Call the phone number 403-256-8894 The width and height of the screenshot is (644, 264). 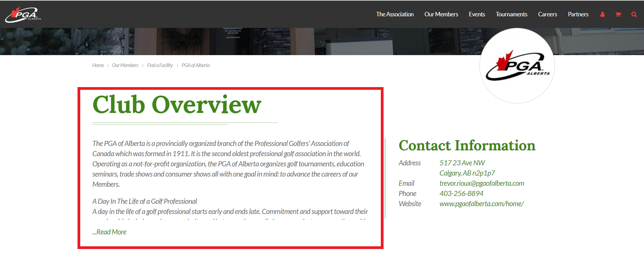click(461, 194)
